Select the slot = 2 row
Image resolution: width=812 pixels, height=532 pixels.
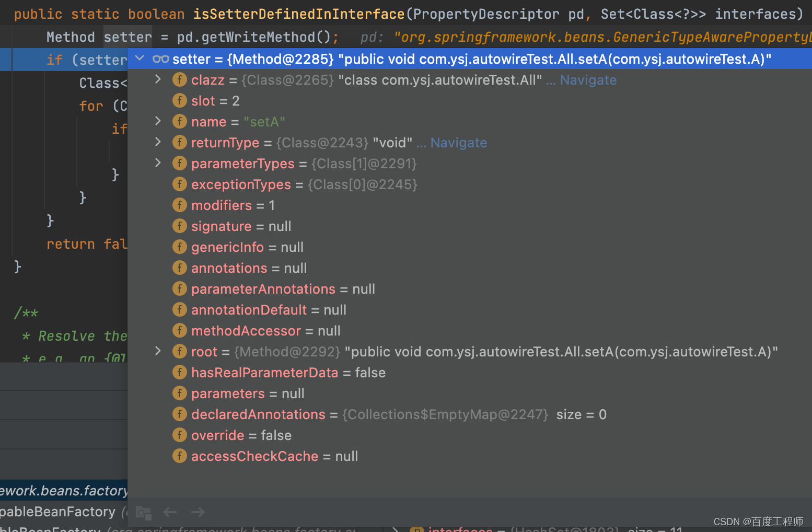click(470, 101)
